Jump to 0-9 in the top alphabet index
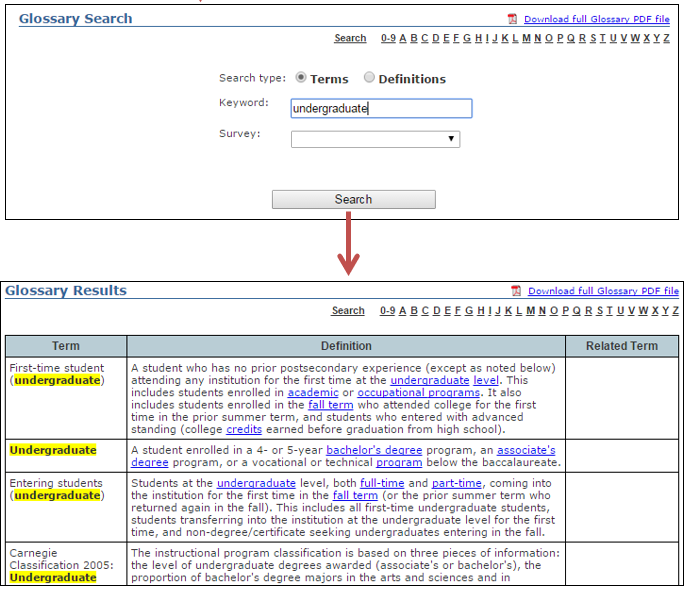The width and height of the screenshot is (688, 589). click(388, 38)
